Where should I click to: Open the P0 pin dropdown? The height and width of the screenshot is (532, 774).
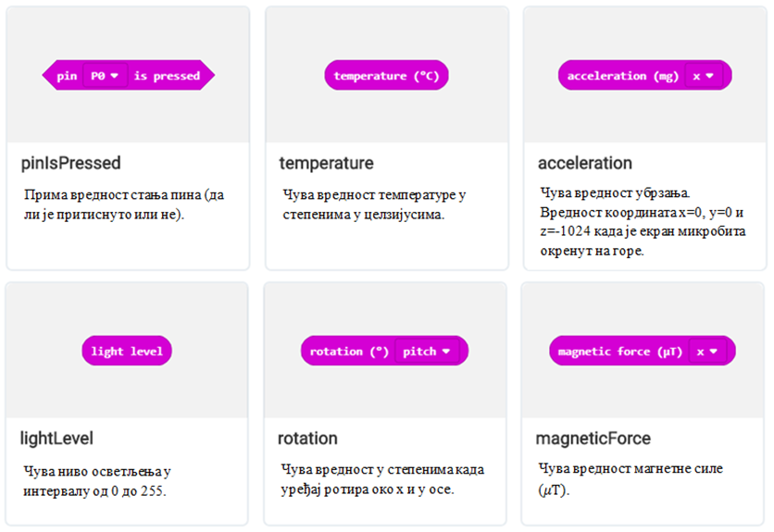(x=105, y=76)
